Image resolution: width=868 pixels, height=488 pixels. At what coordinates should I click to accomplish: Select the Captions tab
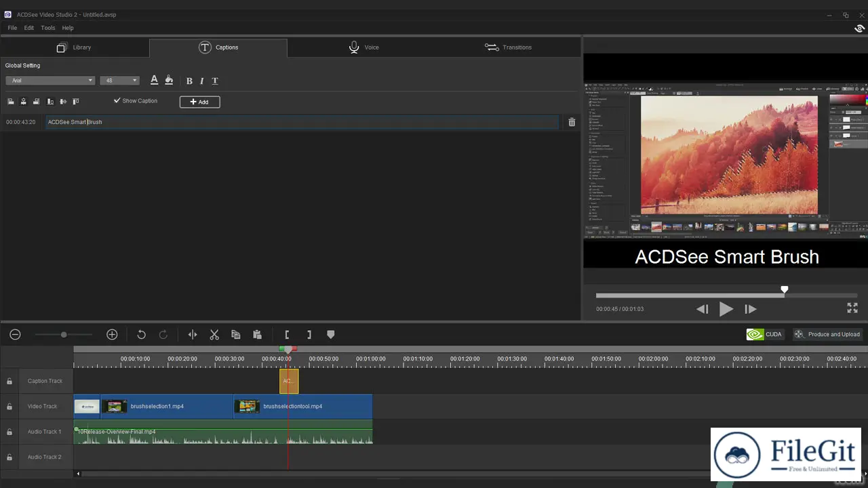[x=218, y=47]
